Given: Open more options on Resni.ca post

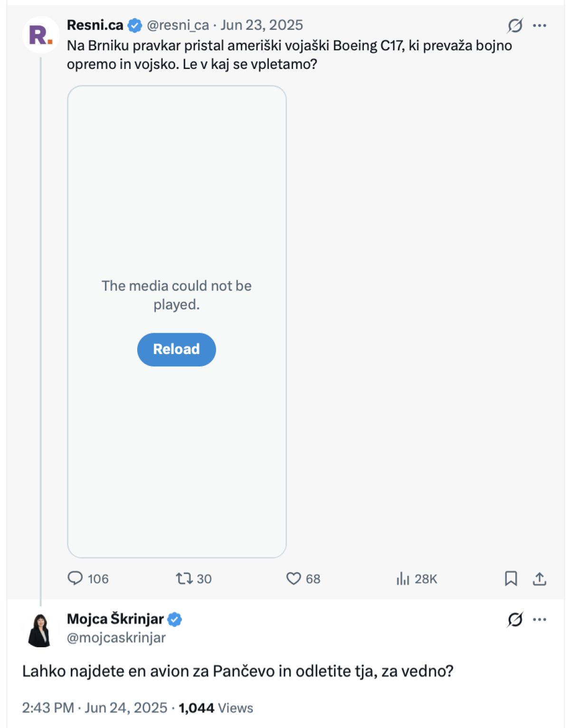Looking at the screenshot, I should [x=540, y=25].
